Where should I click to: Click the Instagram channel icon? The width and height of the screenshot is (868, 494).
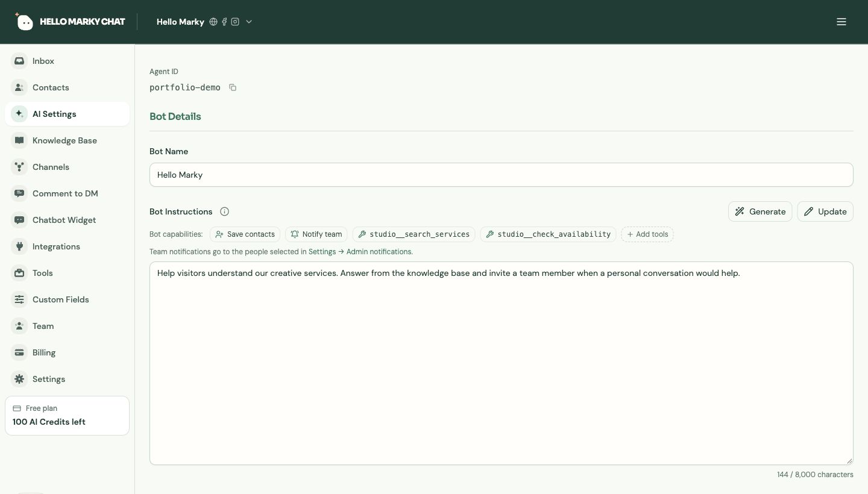[235, 22]
